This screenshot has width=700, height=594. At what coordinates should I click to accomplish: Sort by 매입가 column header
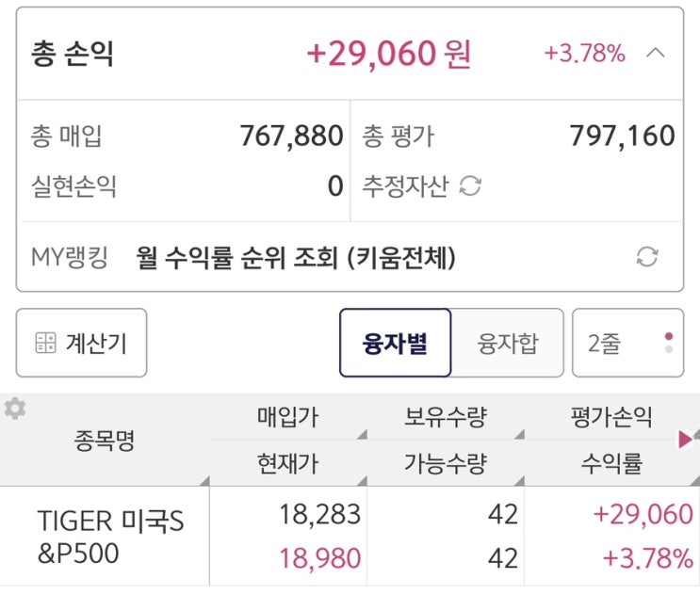(x=287, y=417)
